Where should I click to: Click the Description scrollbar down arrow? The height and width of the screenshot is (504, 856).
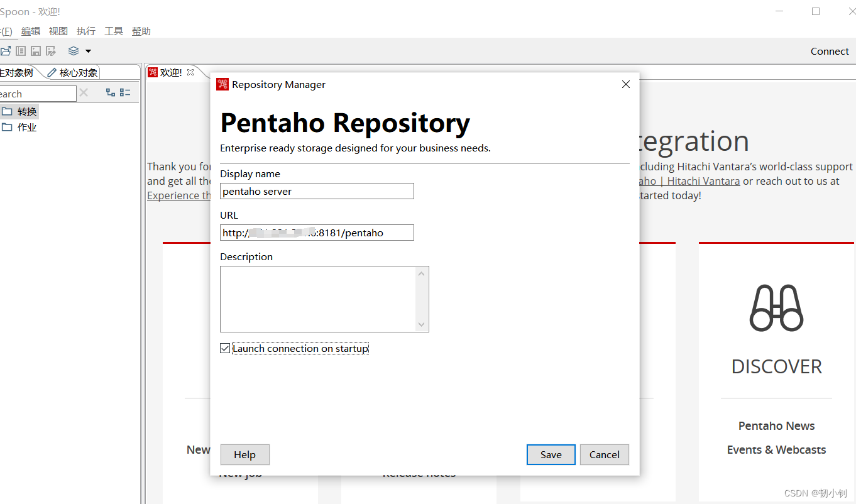pos(422,325)
